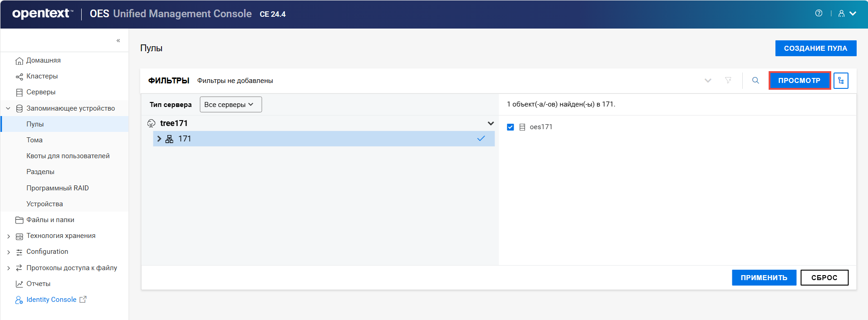The width and height of the screenshot is (868, 320).
Task: Click the filter funnel icon
Action: (x=728, y=80)
